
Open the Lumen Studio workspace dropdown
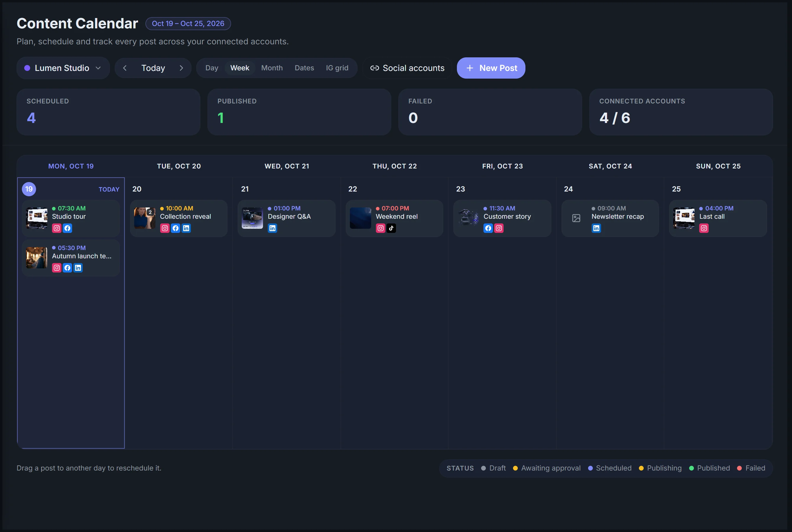click(63, 68)
